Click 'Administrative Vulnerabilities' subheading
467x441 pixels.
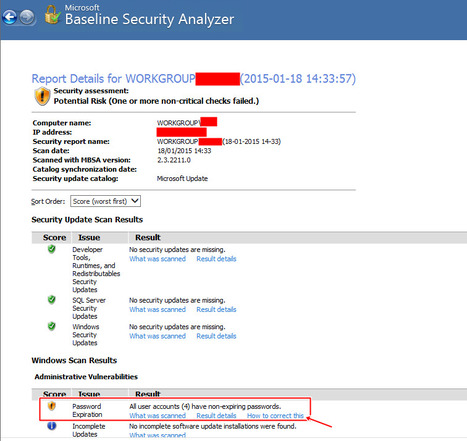coord(86,377)
